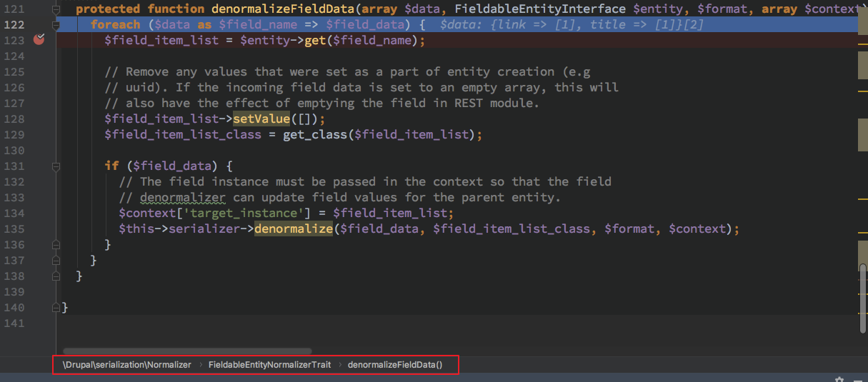Click the horizontal scrollbar under the code
Image resolution: width=868 pixels, height=382 pixels.
187,351
